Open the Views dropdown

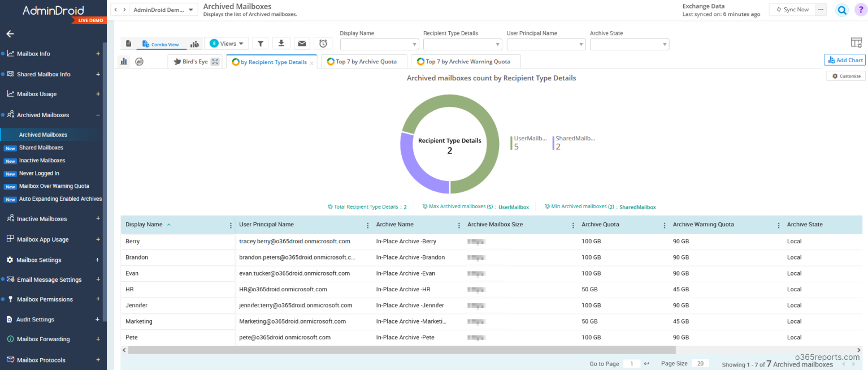click(x=227, y=43)
